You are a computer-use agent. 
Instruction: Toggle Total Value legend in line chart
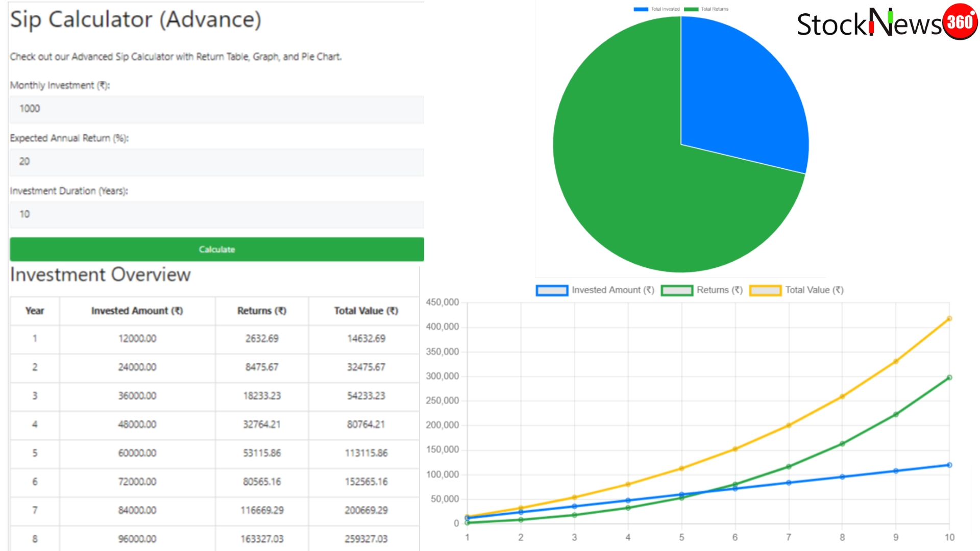[797, 290]
